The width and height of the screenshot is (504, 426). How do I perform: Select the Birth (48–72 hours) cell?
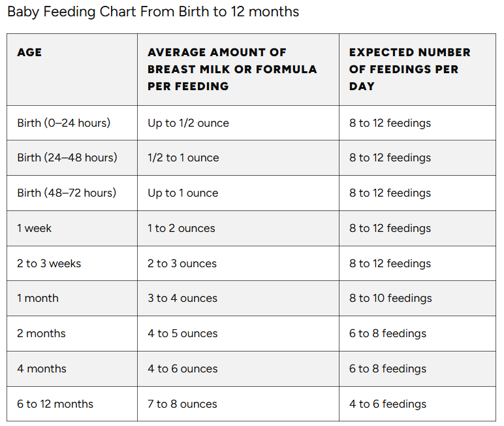point(67,193)
